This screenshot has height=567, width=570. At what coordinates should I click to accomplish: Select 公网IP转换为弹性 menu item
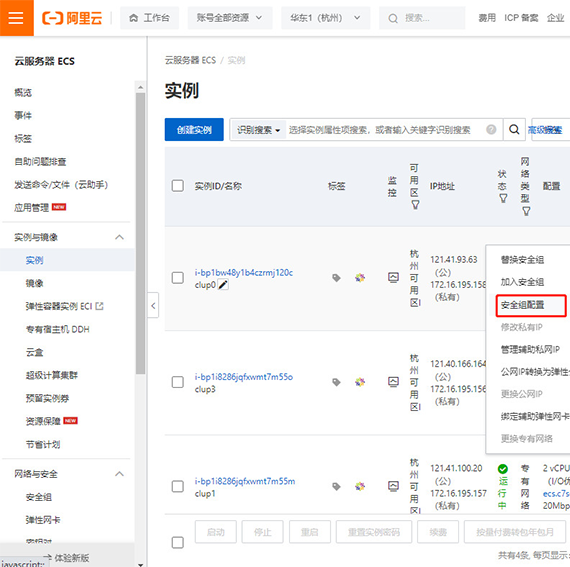[x=535, y=371]
